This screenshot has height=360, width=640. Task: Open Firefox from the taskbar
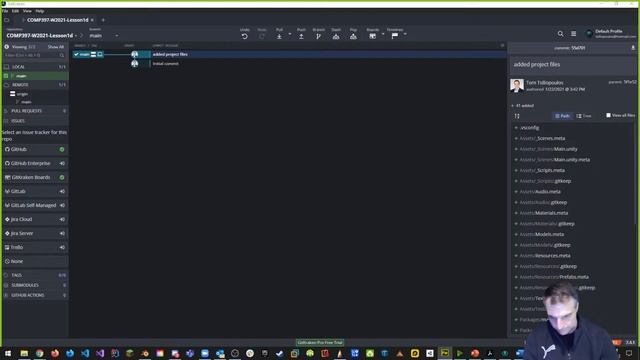click(x=55, y=353)
